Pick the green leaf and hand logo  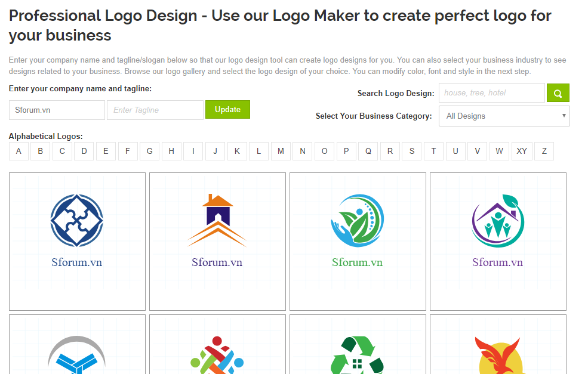tap(357, 221)
